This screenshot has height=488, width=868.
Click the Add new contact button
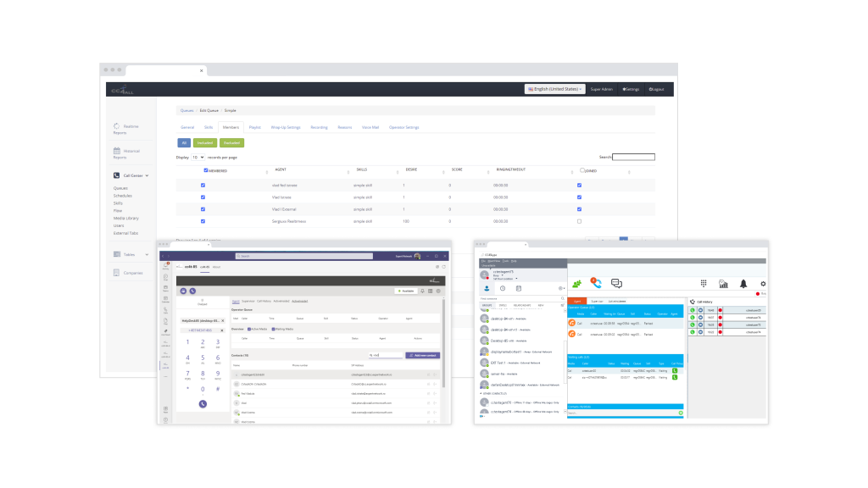[423, 355]
